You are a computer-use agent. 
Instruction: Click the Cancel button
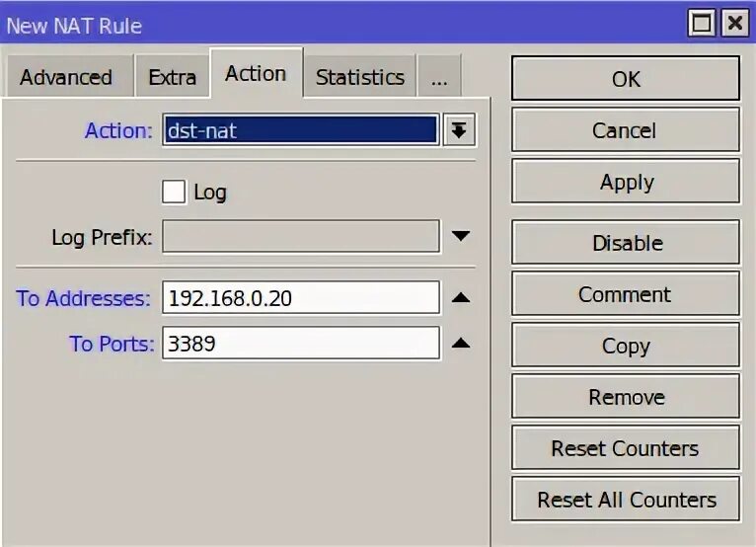click(x=626, y=130)
